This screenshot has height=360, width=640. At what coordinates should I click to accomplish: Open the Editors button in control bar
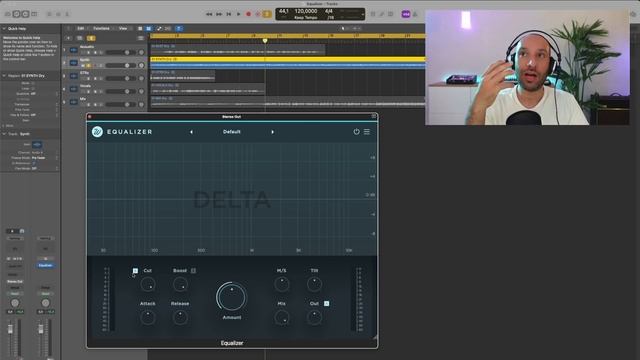[67, 14]
